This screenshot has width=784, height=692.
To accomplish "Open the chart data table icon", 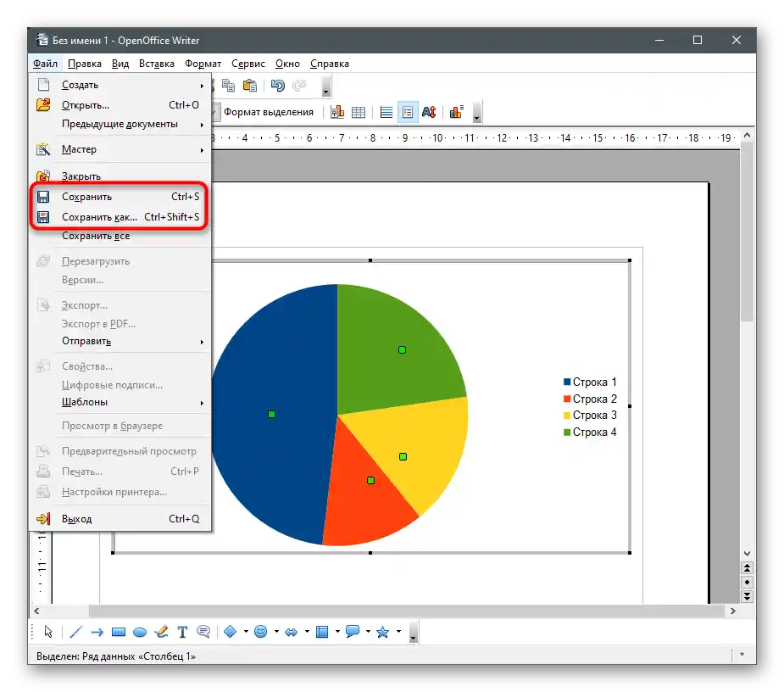I will coord(359,112).
